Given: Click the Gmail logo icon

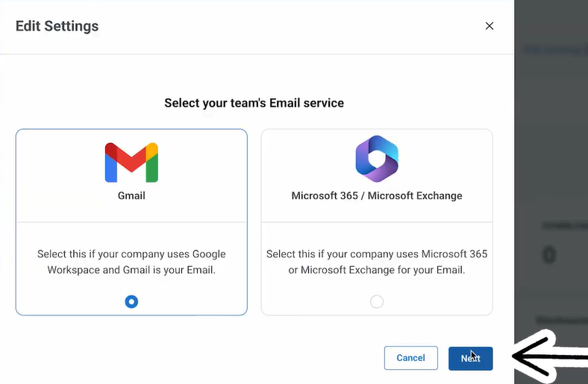Looking at the screenshot, I should click(131, 163).
